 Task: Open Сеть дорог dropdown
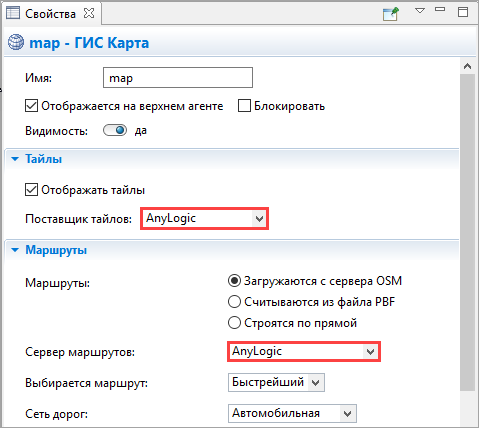(x=292, y=413)
